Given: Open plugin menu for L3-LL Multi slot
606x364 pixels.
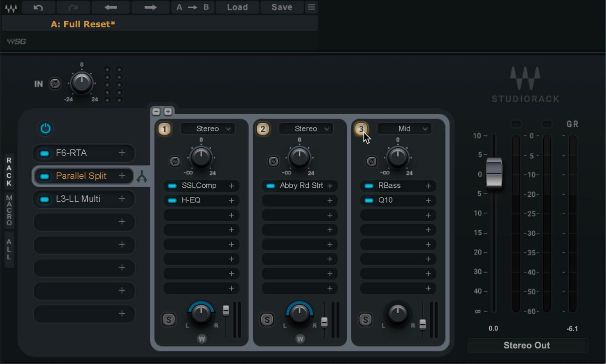Looking at the screenshot, I should point(122,198).
